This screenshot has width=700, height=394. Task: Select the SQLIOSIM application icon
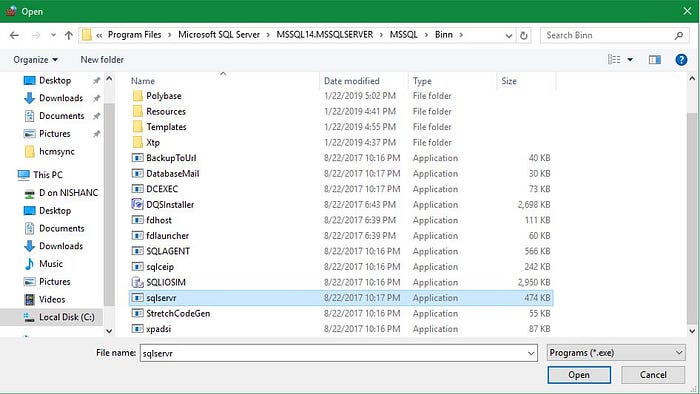click(x=138, y=282)
